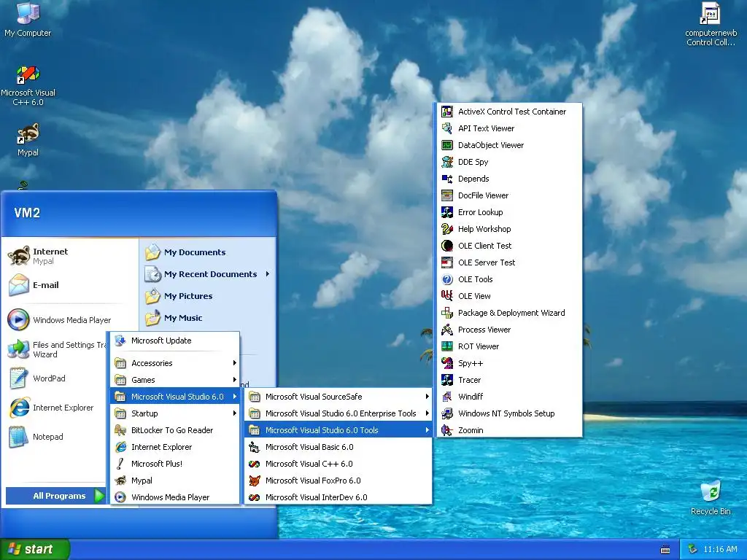This screenshot has height=560, width=747.
Task: Click Microsoft Visual Basic 6.0 icon
Action: coord(255,447)
